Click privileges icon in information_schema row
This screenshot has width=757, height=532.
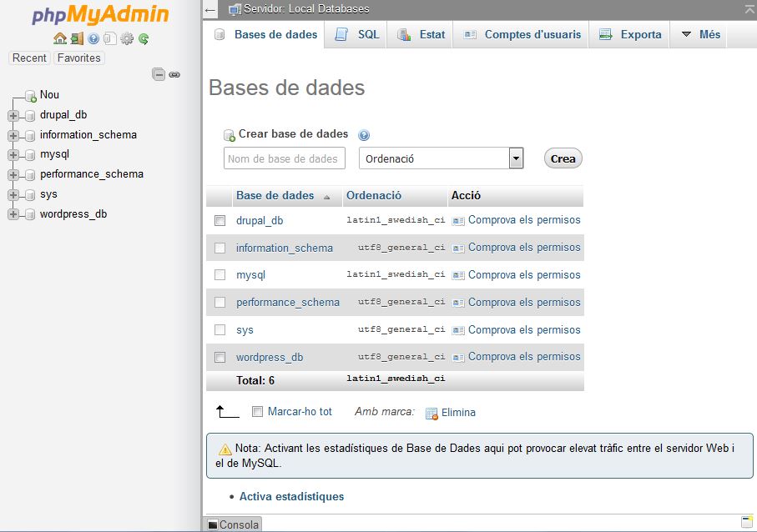457,248
